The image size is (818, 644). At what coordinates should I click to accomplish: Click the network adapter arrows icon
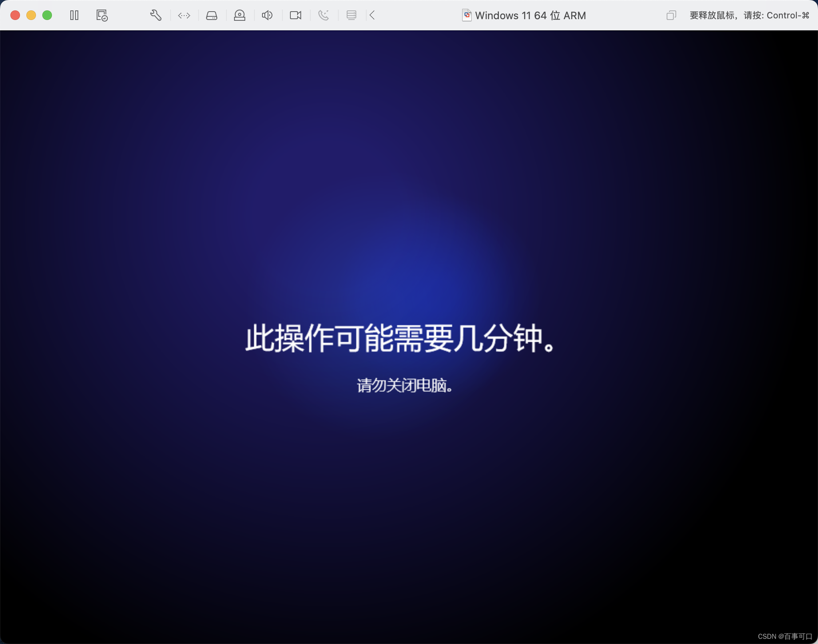(x=184, y=16)
